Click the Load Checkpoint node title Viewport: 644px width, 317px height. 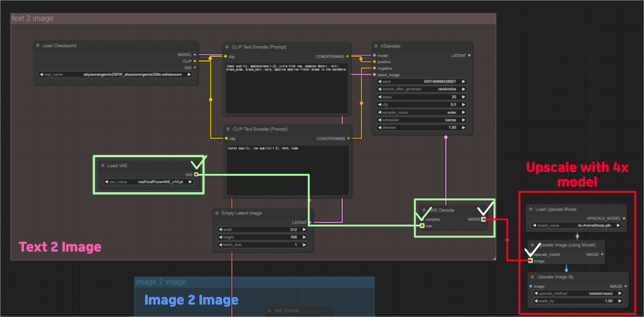click(60, 45)
